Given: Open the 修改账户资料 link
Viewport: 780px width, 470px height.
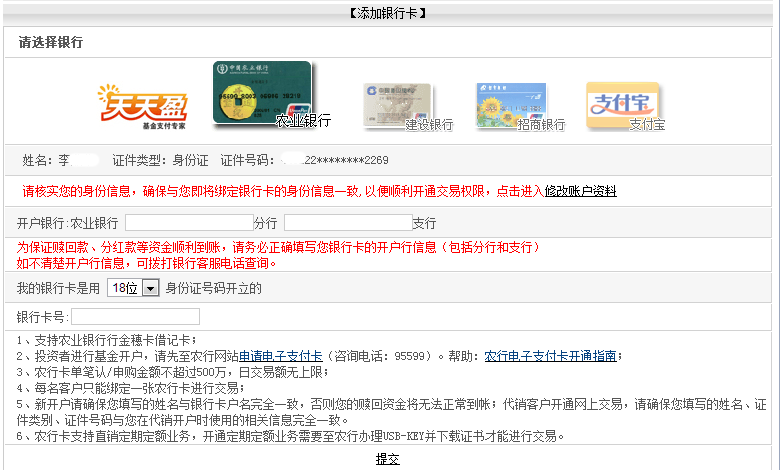Looking at the screenshot, I should (580, 191).
